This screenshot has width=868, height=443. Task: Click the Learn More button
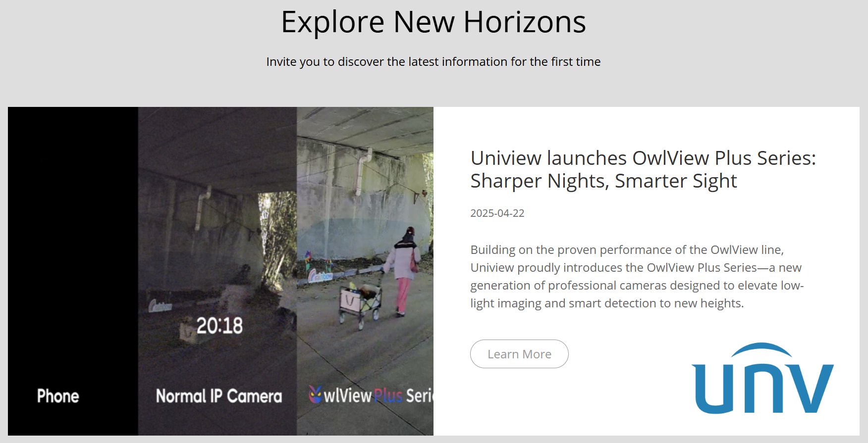[519, 354]
